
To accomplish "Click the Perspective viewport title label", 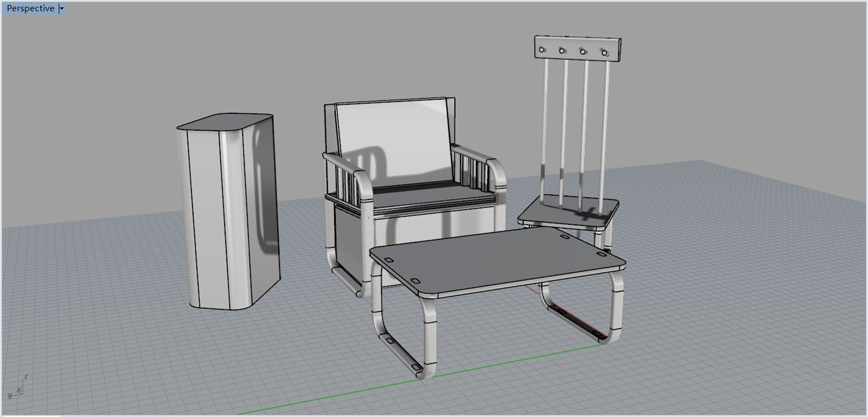I will 30,8.
